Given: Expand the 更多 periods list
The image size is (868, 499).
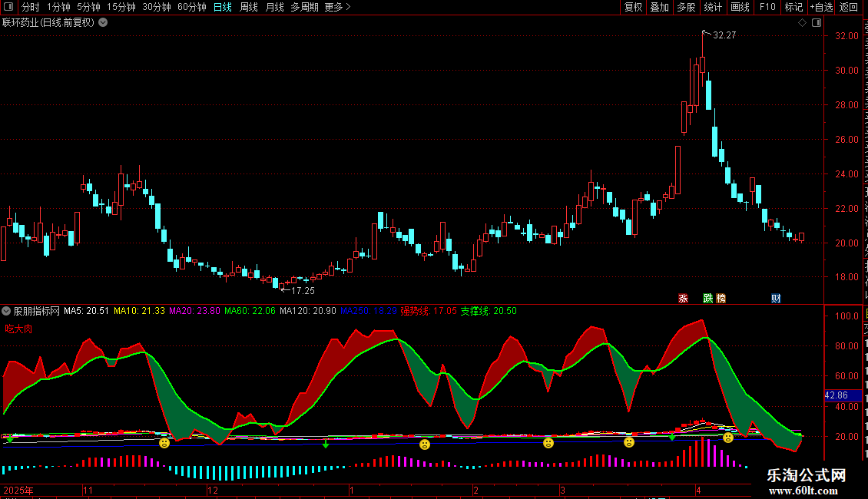Looking at the screenshot, I should coord(337,7).
